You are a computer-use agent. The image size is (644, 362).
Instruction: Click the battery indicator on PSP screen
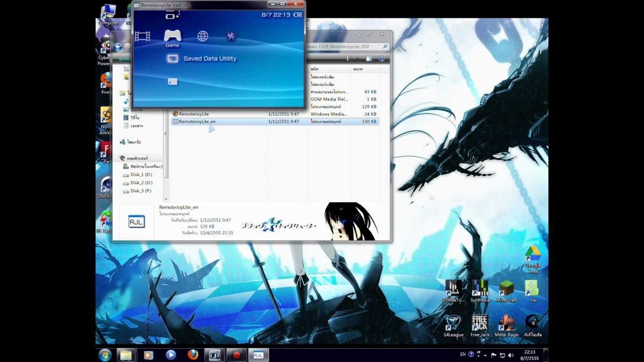point(298,15)
